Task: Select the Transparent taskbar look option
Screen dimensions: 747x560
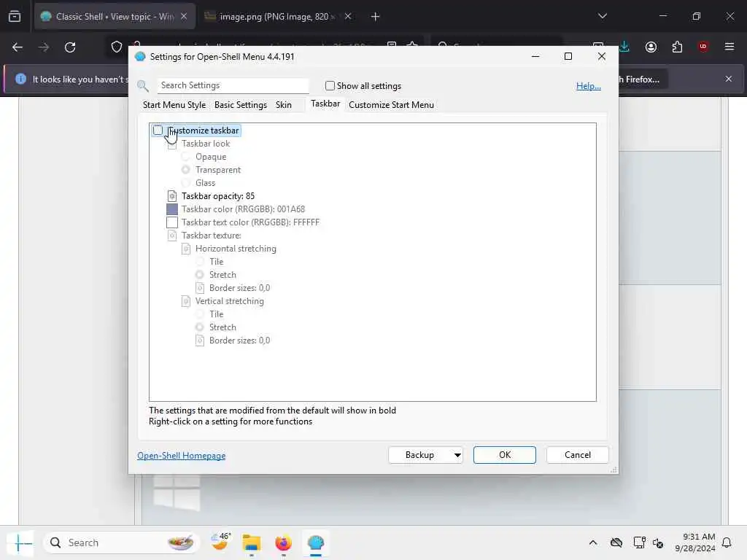Action: (x=186, y=169)
